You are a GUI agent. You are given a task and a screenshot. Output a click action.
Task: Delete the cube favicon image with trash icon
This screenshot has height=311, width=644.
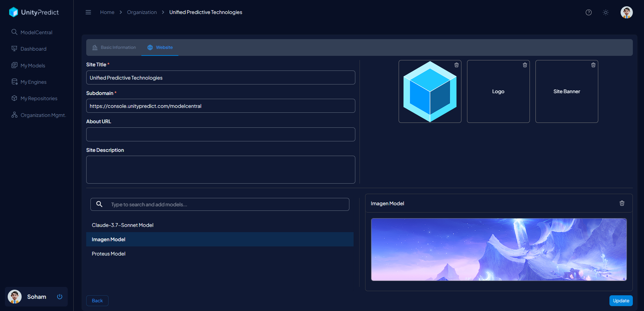pyautogui.click(x=456, y=65)
